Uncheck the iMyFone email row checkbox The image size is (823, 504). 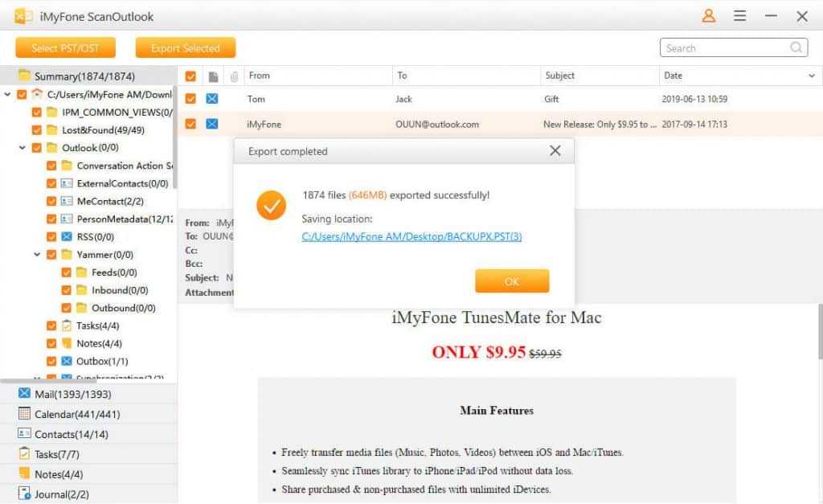190,125
